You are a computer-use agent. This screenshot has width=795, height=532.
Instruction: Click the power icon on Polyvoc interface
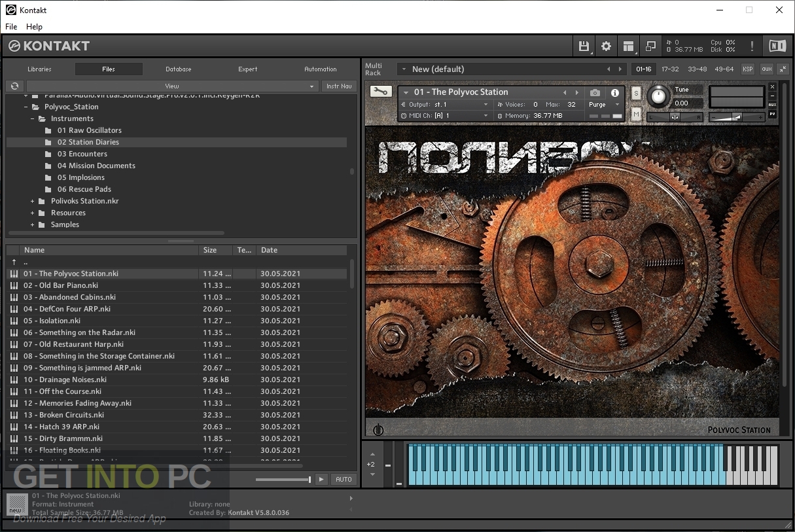[378, 430]
